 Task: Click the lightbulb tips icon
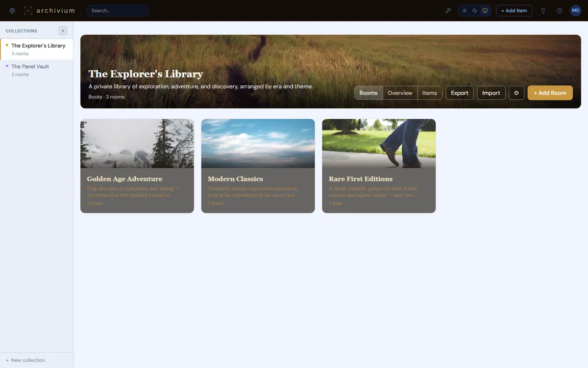pos(543,11)
